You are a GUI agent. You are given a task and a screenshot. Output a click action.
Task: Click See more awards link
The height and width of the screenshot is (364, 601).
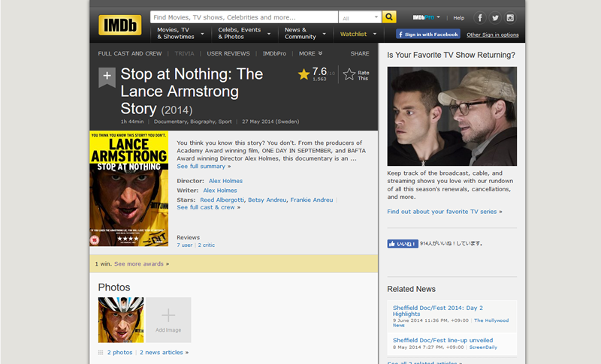point(139,263)
